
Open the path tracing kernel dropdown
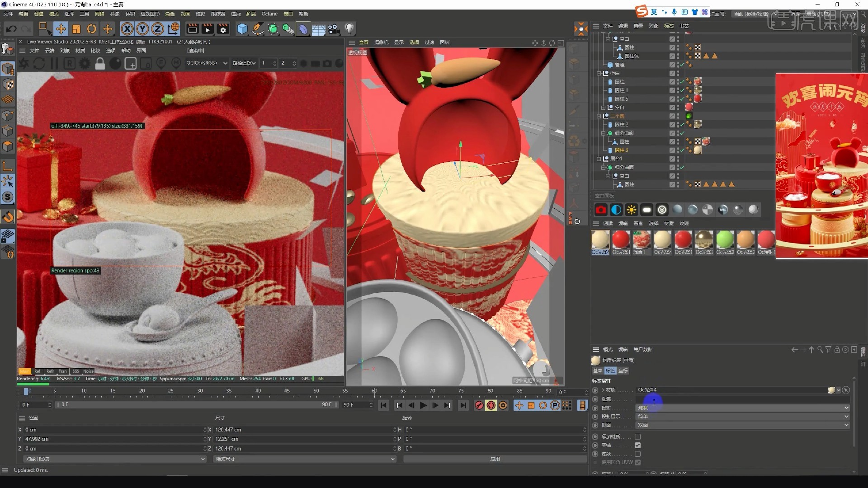(244, 63)
